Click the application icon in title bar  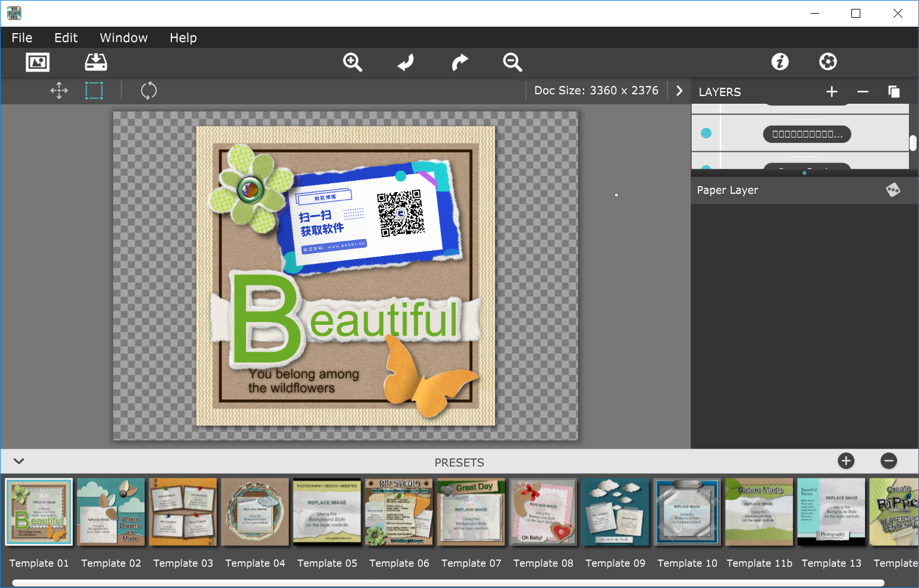click(14, 13)
